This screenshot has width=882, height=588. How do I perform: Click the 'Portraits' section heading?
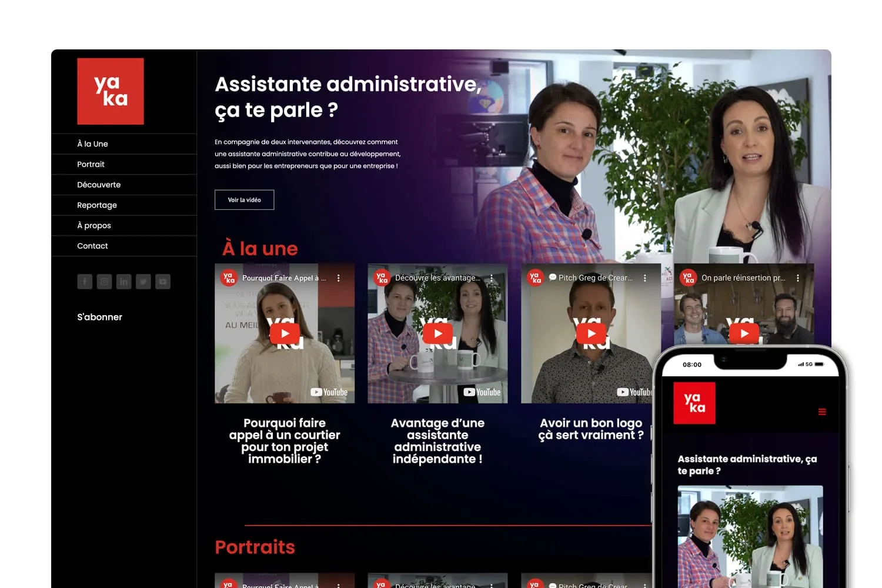click(x=255, y=547)
